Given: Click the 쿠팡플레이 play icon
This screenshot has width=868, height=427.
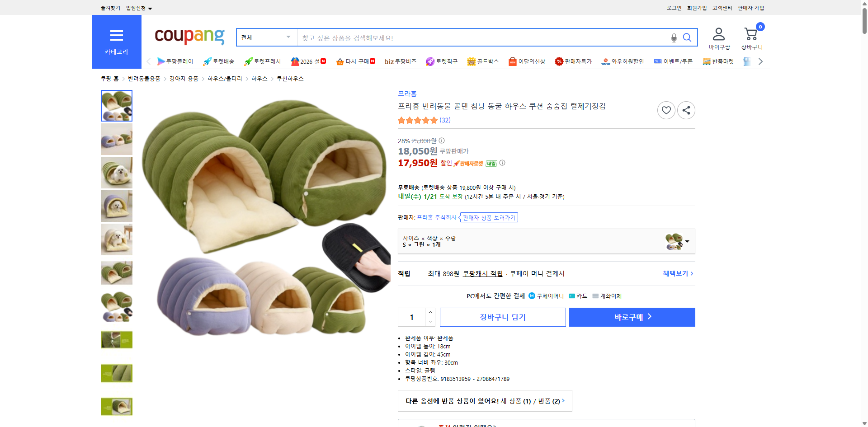Looking at the screenshot, I should 161,61.
